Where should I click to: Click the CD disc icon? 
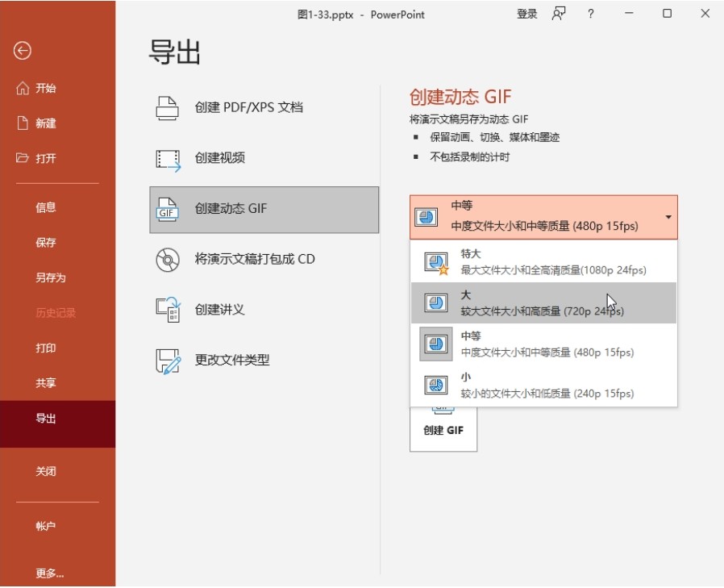pyautogui.click(x=168, y=260)
